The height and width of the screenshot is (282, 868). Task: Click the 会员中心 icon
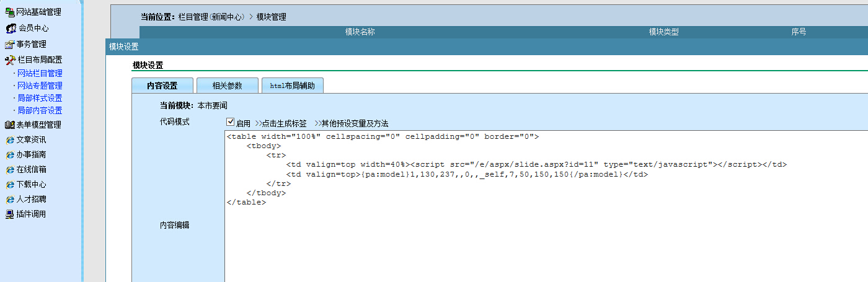tap(11, 29)
